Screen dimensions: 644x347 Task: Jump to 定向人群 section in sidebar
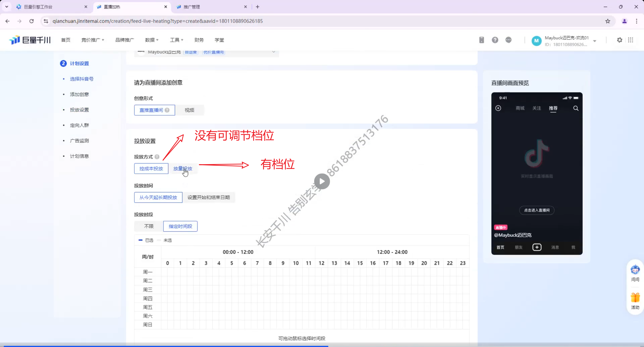pyautogui.click(x=79, y=125)
